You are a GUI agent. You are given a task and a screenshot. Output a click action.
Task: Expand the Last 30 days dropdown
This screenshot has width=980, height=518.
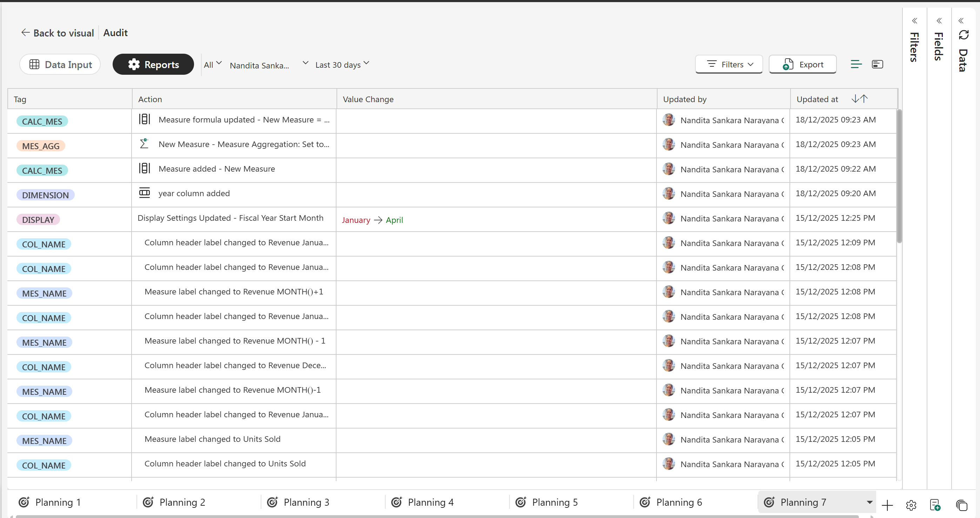[342, 64]
